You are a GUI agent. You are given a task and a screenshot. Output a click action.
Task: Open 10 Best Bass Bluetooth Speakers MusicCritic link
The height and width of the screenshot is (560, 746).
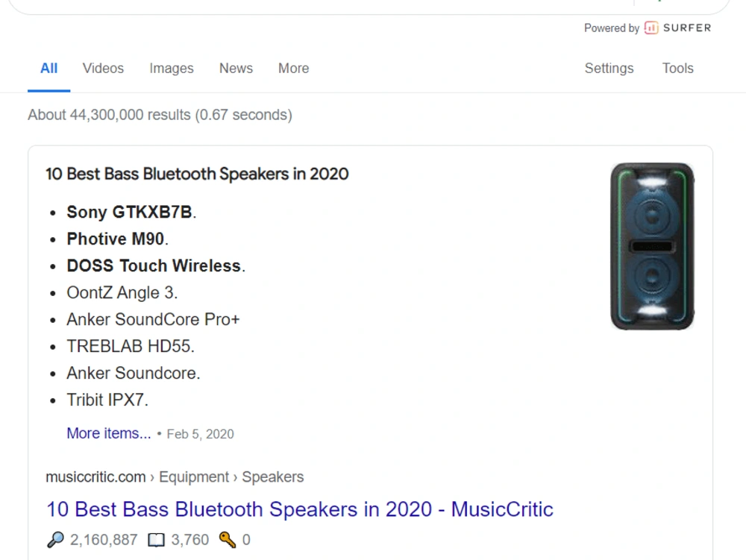[300, 509]
